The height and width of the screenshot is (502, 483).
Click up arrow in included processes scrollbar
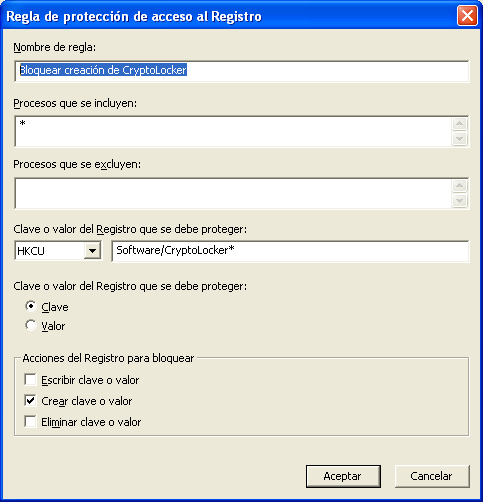[x=460, y=124]
